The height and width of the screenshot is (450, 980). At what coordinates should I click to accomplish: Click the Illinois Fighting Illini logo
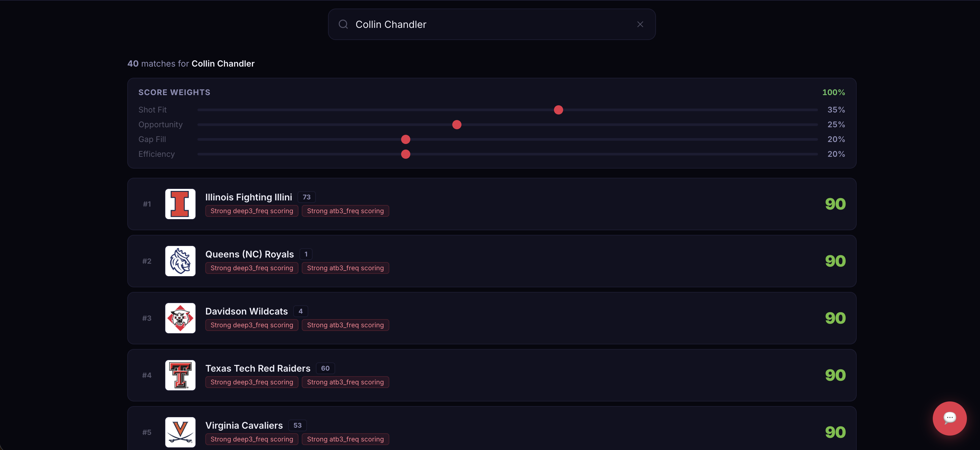[180, 204]
